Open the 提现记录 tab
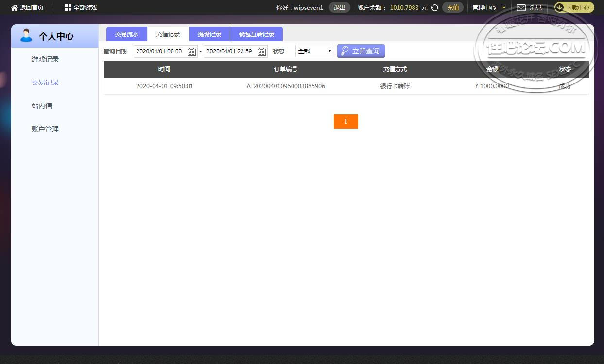Screen dimensions: 604x364 (x=209, y=34)
